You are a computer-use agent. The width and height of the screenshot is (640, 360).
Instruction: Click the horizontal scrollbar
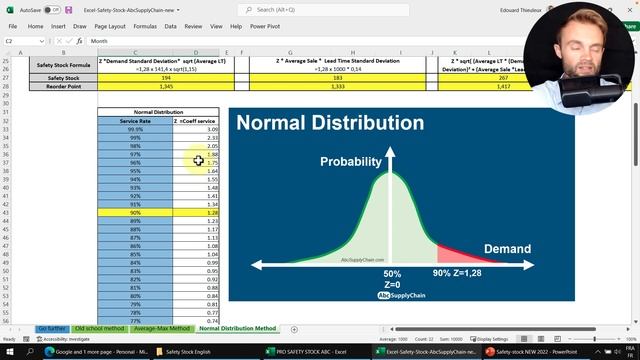click(495, 329)
